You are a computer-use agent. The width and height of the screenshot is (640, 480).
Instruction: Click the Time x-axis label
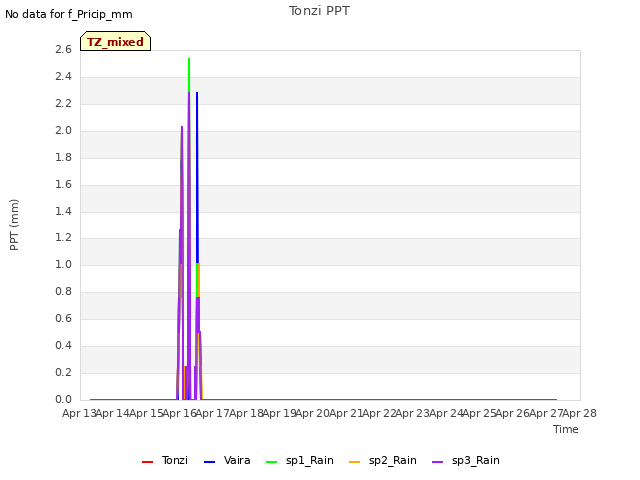[566, 429]
